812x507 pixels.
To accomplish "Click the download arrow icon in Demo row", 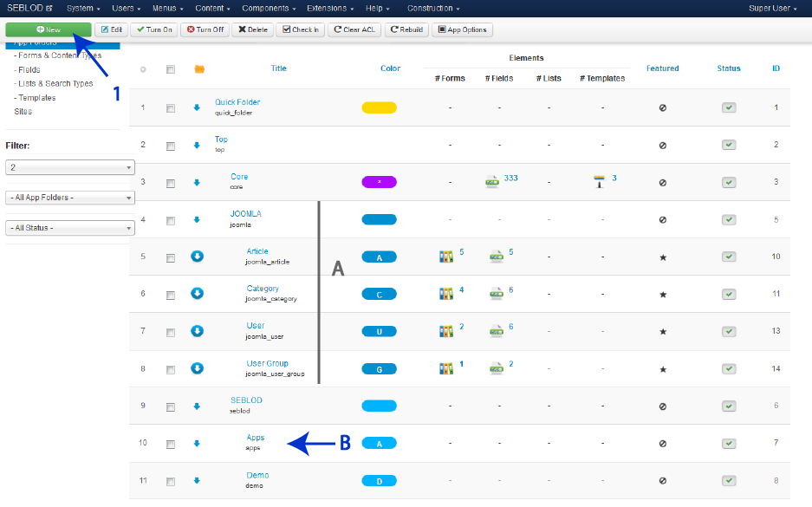I will (x=197, y=481).
